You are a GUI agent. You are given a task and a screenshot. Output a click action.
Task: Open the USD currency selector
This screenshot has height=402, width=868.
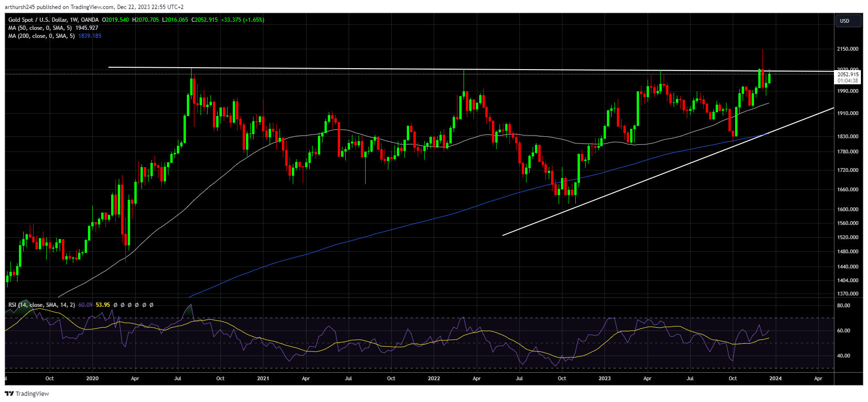coord(848,21)
